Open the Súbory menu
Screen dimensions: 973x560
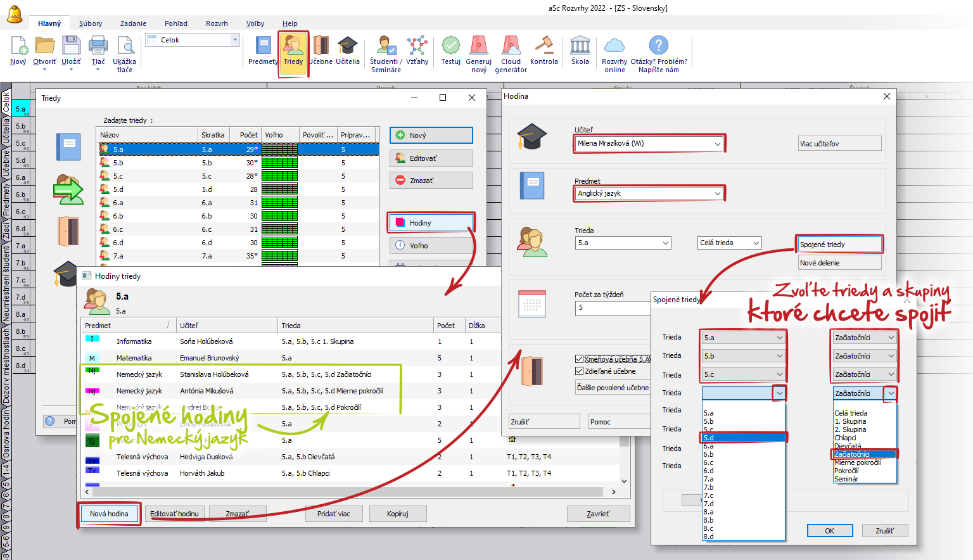click(x=91, y=23)
